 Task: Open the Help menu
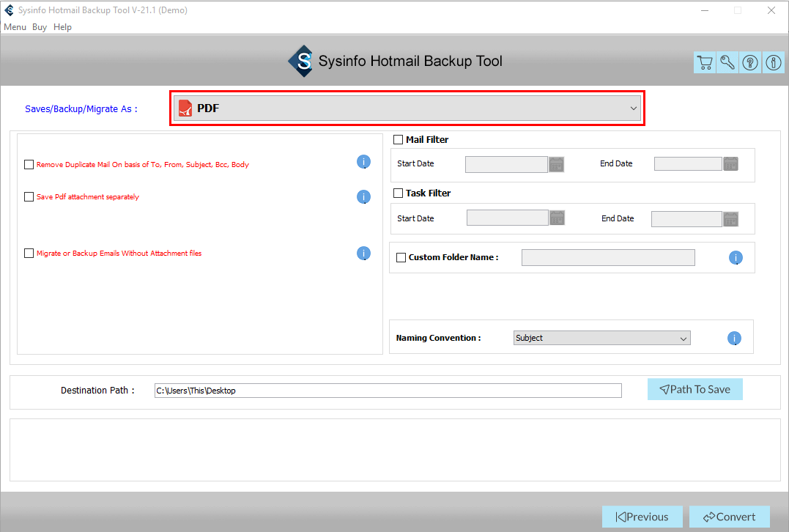(x=62, y=27)
